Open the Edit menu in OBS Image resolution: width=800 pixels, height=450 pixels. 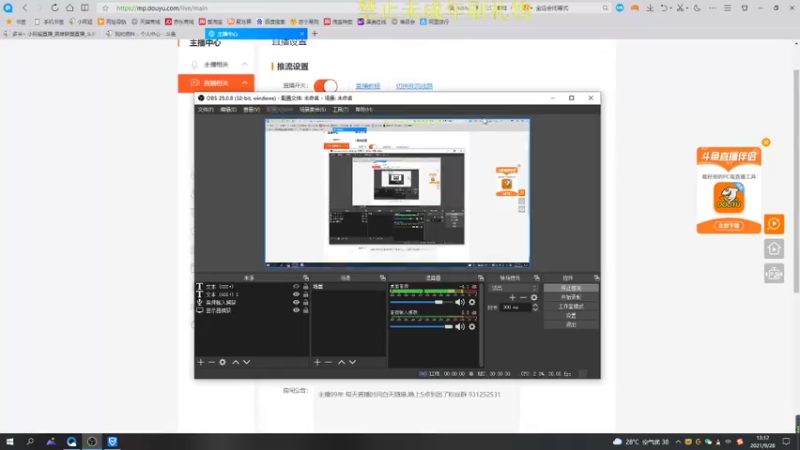click(x=228, y=109)
